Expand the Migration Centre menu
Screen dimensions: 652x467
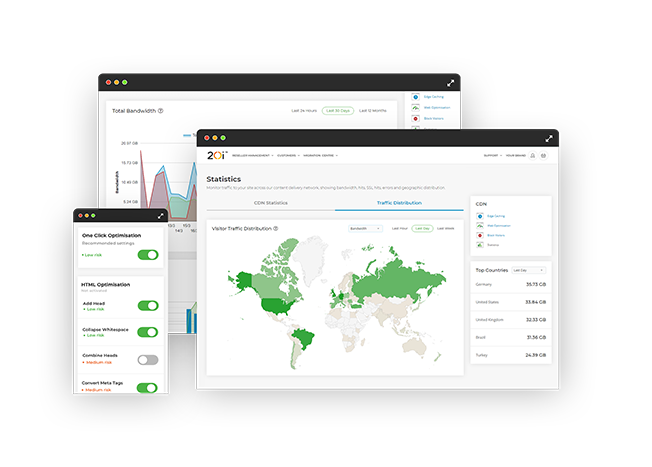pos(320,156)
